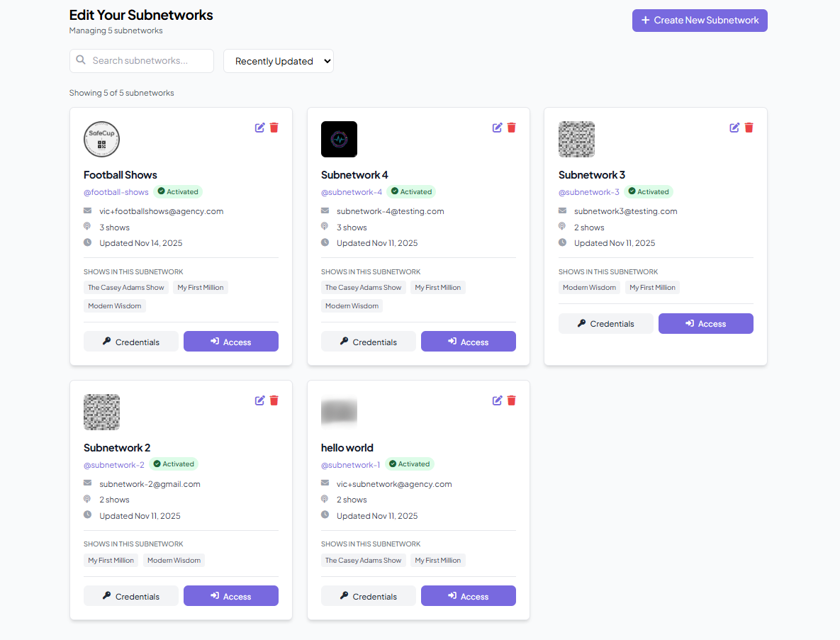The image size is (840, 640).
Task: Click the edit pencil icon for Subnetwork 4
Action: tap(498, 128)
